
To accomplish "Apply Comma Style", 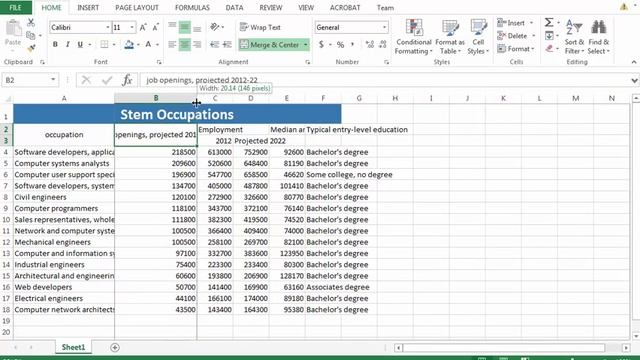I will [352, 44].
